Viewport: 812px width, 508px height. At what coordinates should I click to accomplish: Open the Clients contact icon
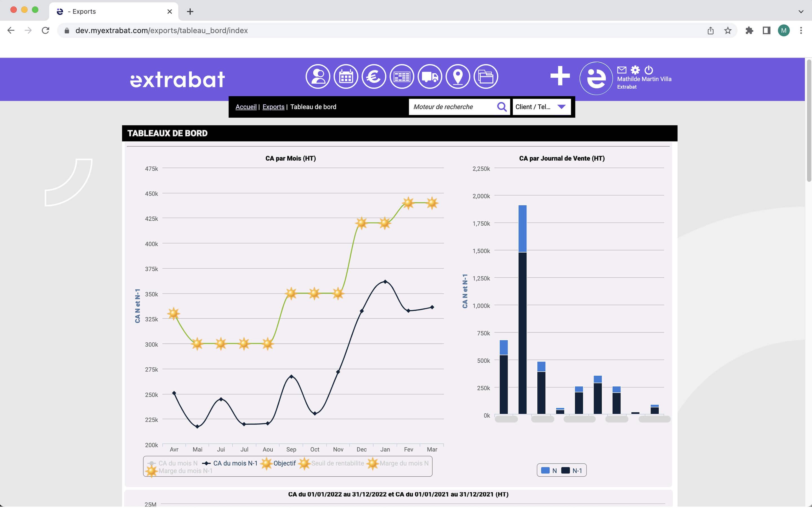pyautogui.click(x=317, y=76)
